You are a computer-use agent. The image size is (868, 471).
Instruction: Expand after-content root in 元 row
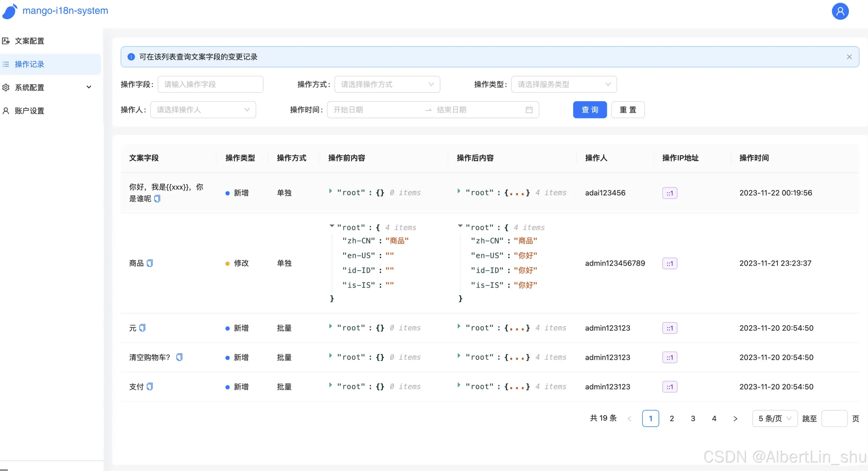(x=458, y=326)
